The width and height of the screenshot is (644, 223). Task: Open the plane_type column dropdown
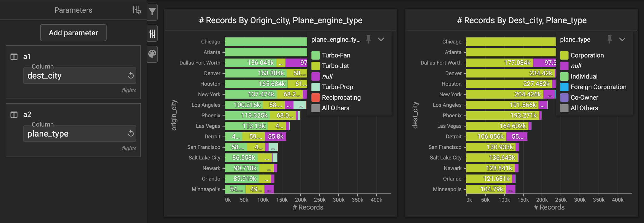[x=75, y=134]
